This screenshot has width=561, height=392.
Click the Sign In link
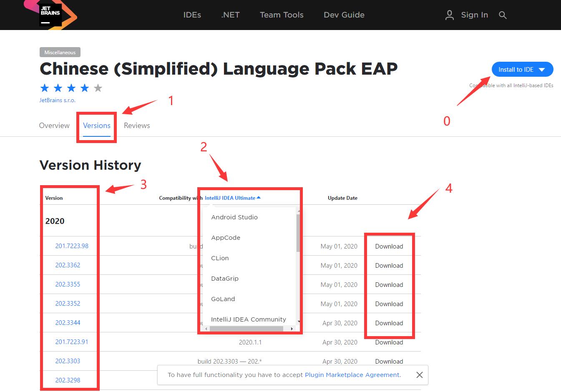click(x=474, y=15)
